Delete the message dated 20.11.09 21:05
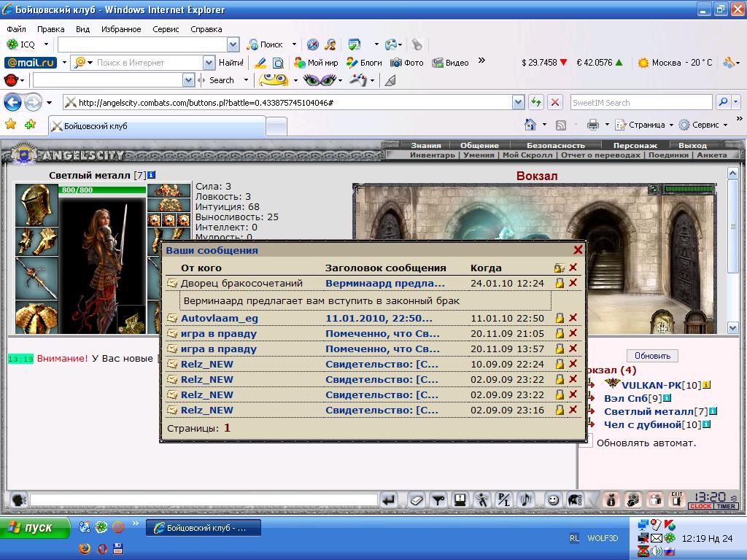The width and height of the screenshot is (747, 560). coord(573,333)
